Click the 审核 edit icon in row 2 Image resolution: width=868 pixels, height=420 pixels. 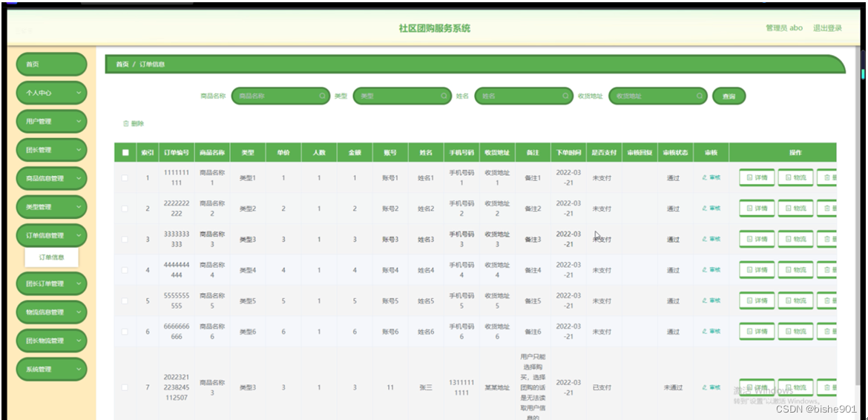coord(704,208)
